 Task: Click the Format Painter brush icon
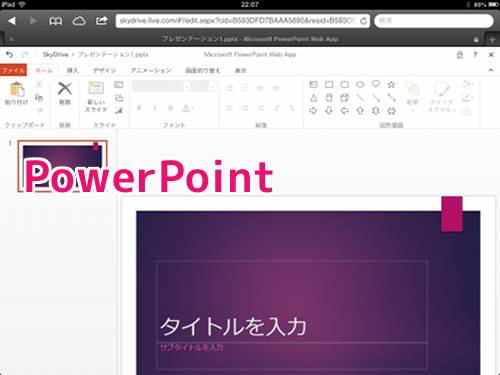pos(39,110)
